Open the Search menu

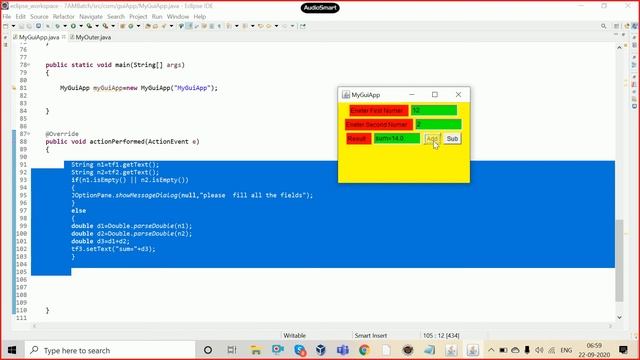click(x=116, y=17)
